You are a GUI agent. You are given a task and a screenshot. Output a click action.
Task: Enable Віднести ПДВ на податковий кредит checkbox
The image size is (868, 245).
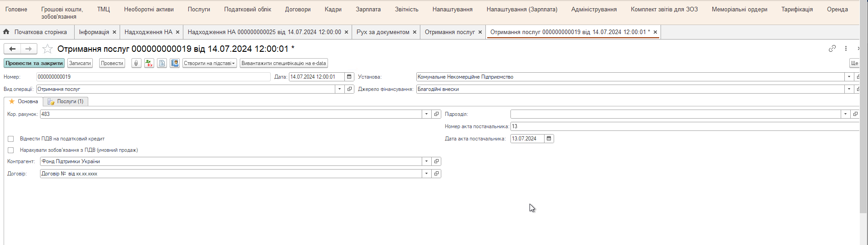[11, 139]
